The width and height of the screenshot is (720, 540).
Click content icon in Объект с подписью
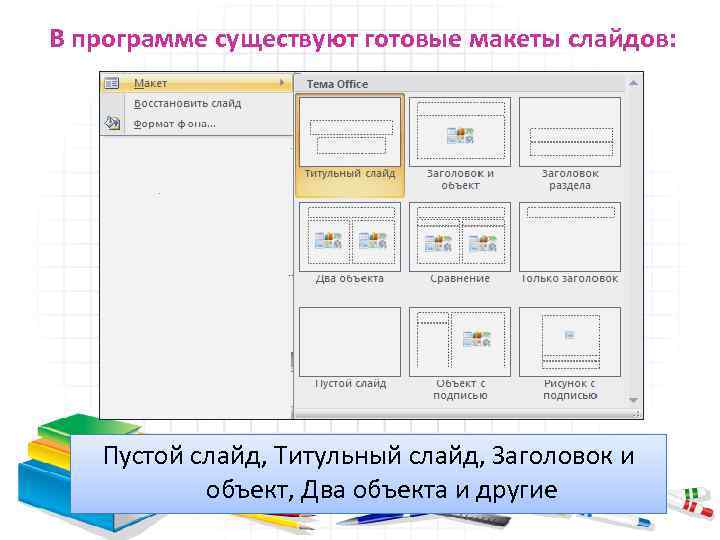[x=477, y=339]
